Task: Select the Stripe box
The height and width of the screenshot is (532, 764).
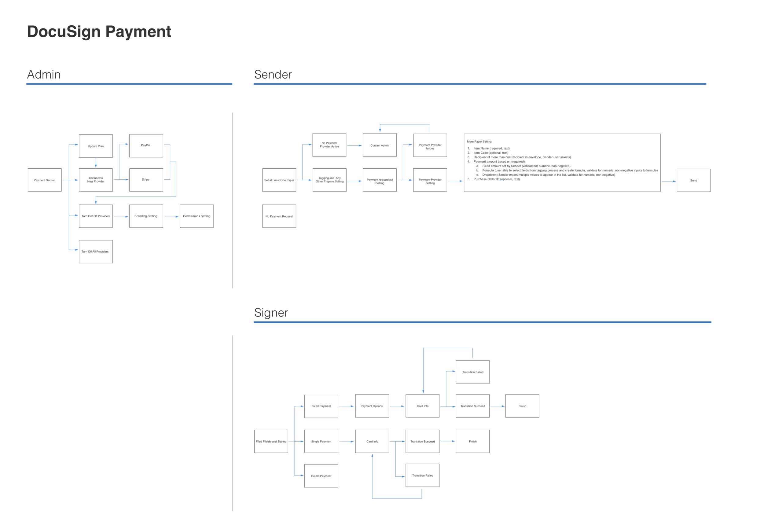Action: point(146,180)
